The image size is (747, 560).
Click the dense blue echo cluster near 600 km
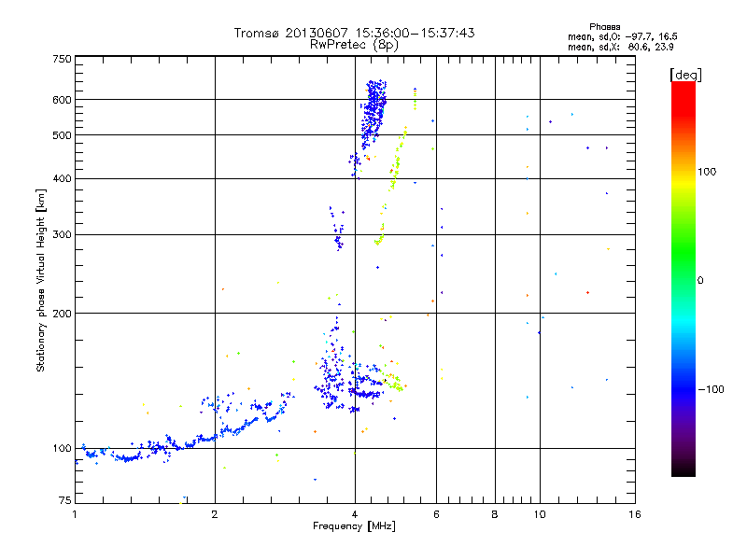click(x=374, y=112)
